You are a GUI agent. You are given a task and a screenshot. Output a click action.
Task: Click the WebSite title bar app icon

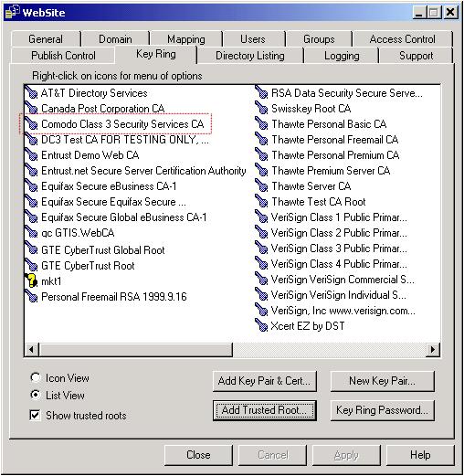pos(13,12)
